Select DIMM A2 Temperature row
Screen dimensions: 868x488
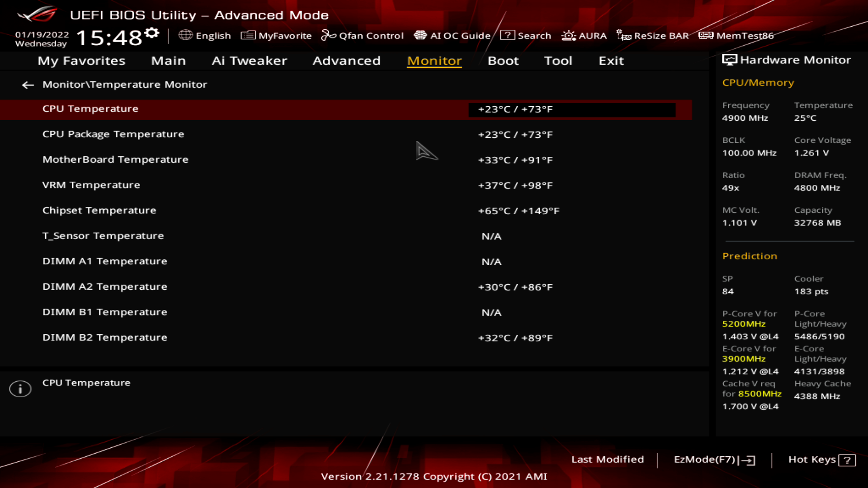point(346,287)
